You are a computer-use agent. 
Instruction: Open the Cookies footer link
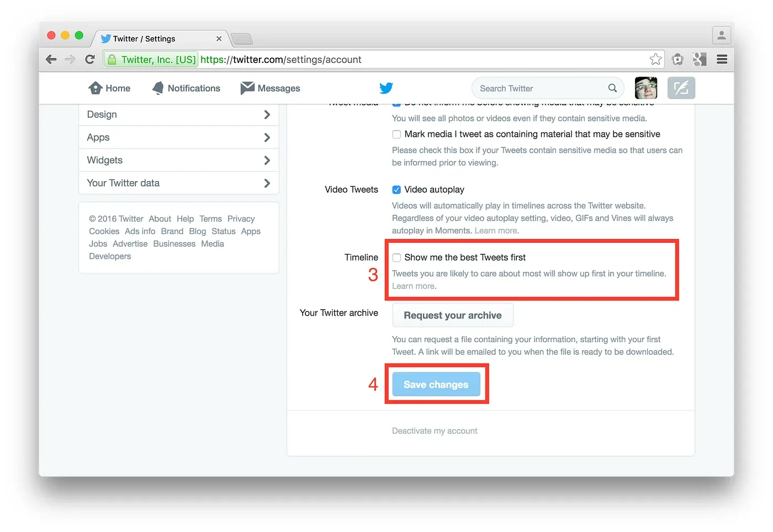click(x=104, y=232)
